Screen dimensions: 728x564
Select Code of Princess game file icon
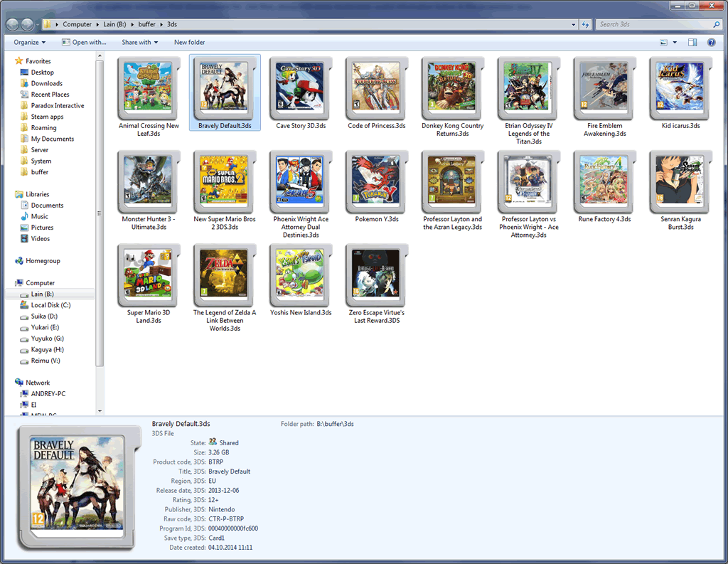pos(377,88)
